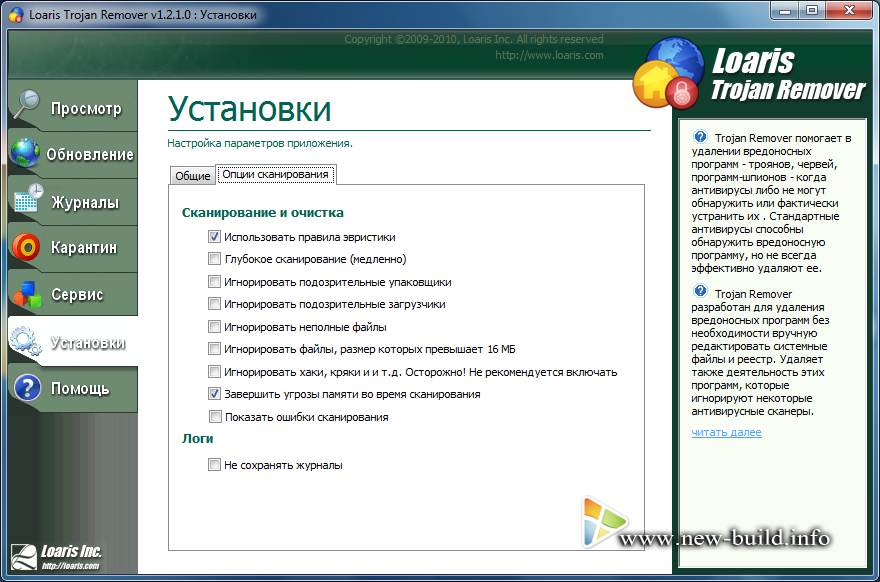This screenshot has height=582, width=880.
Task: Click the question mark icon beside Помощь
Action: click(x=28, y=388)
